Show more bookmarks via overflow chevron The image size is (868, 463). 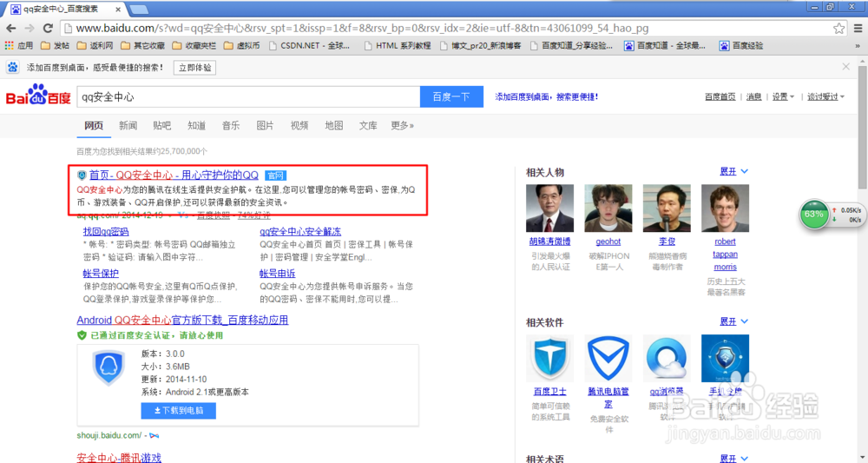[858, 46]
